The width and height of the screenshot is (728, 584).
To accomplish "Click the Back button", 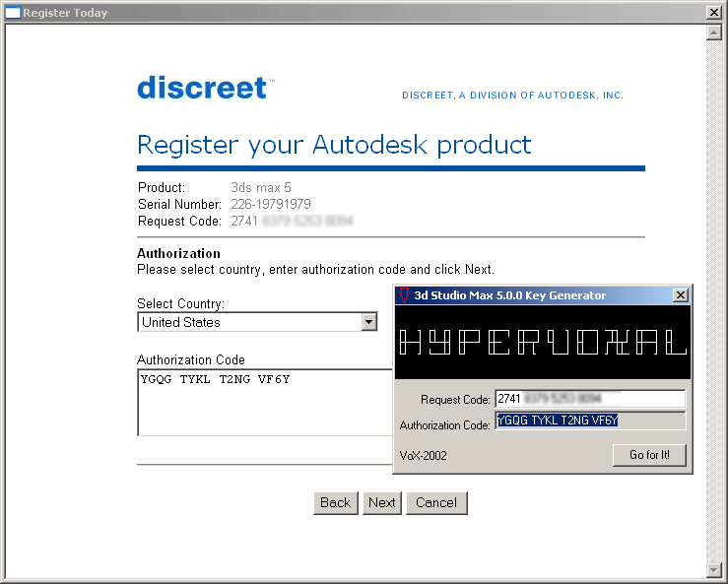I will pos(336,503).
